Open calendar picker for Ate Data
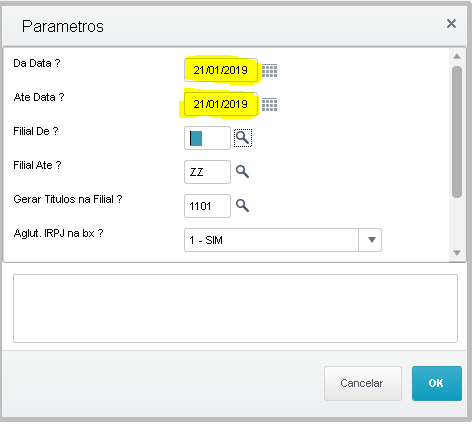 (x=269, y=104)
